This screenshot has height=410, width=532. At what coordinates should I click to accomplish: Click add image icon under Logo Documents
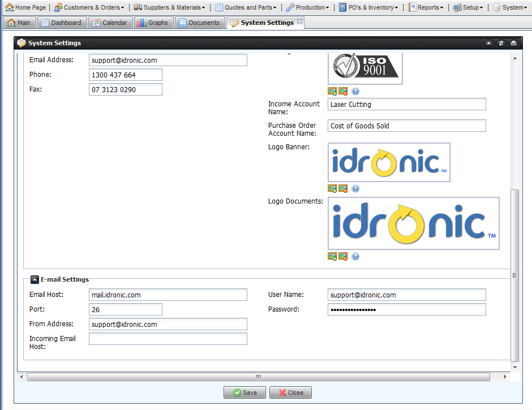coord(332,256)
